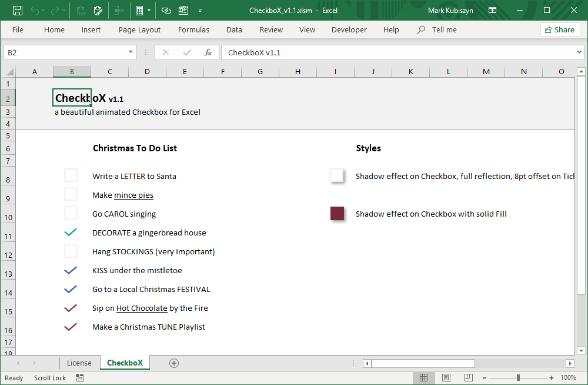Add a new sheet with plus icon
Screen dimensions: 588x385
tap(174, 363)
